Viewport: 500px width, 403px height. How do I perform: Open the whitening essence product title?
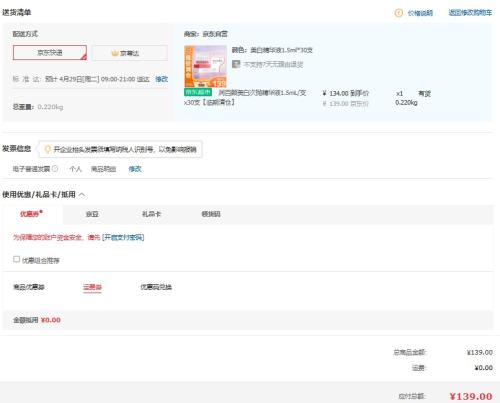pos(245,97)
